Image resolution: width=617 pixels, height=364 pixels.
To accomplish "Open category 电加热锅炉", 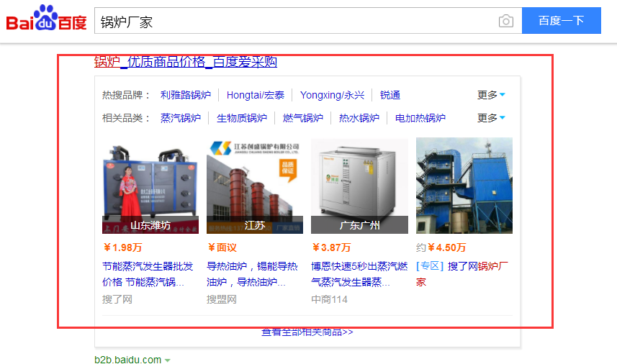I will (x=420, y=118).
